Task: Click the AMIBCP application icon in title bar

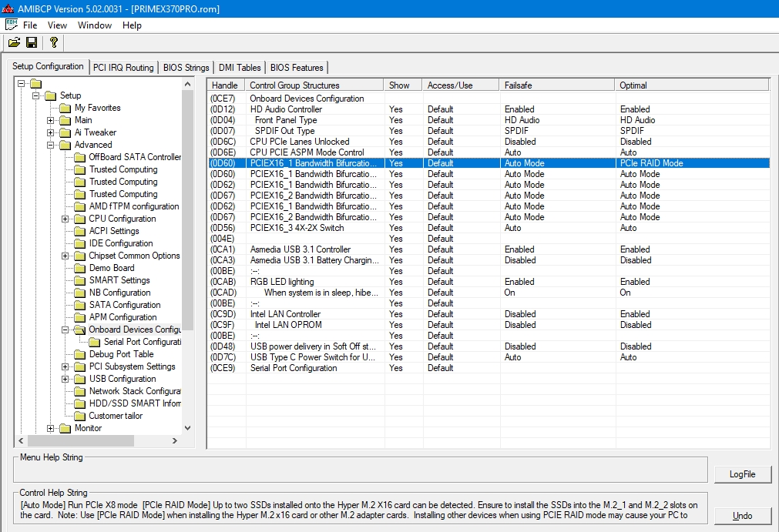Action: [x=8, y=8]
